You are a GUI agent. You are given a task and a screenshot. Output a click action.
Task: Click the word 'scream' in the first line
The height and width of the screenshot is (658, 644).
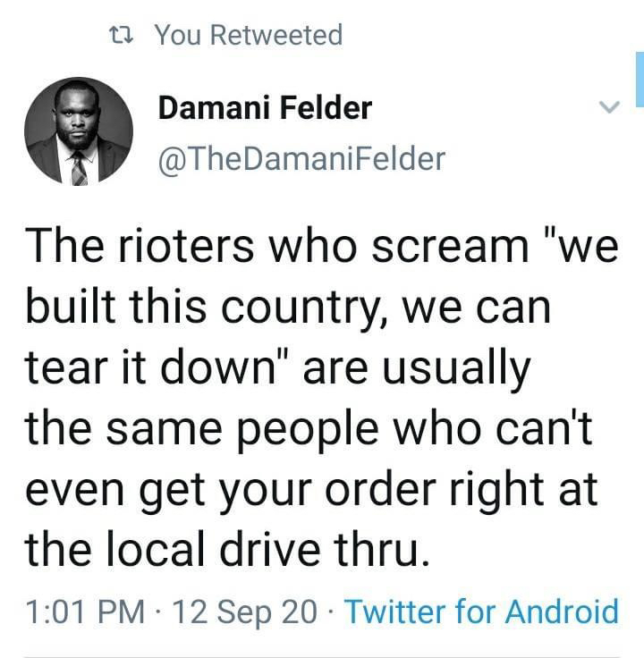(449, 247)
